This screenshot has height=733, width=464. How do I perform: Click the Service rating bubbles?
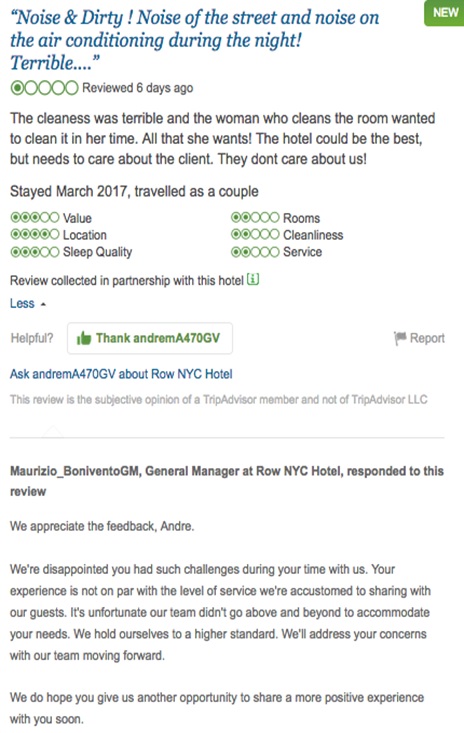pos(255,252)
